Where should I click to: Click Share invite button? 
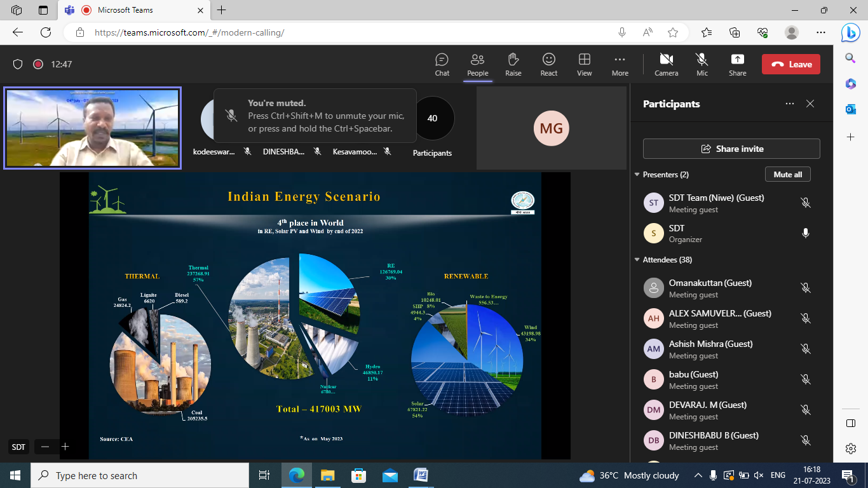[731, 149]
